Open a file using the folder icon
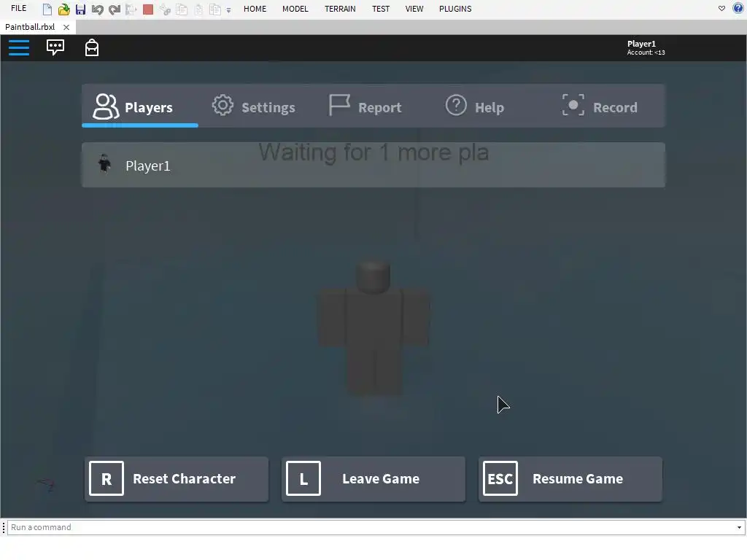The width and height of the screenshot is (747, 560). [64, 9]
